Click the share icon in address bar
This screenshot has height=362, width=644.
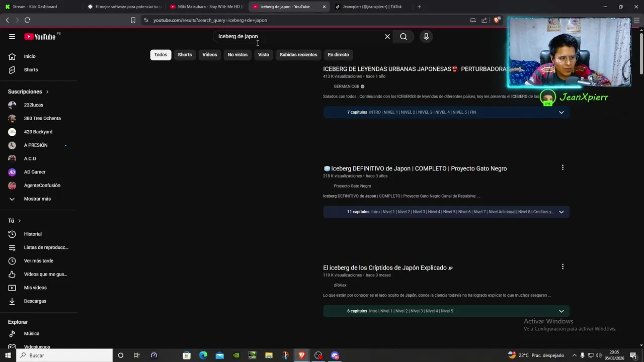click(x=484, y=20)
